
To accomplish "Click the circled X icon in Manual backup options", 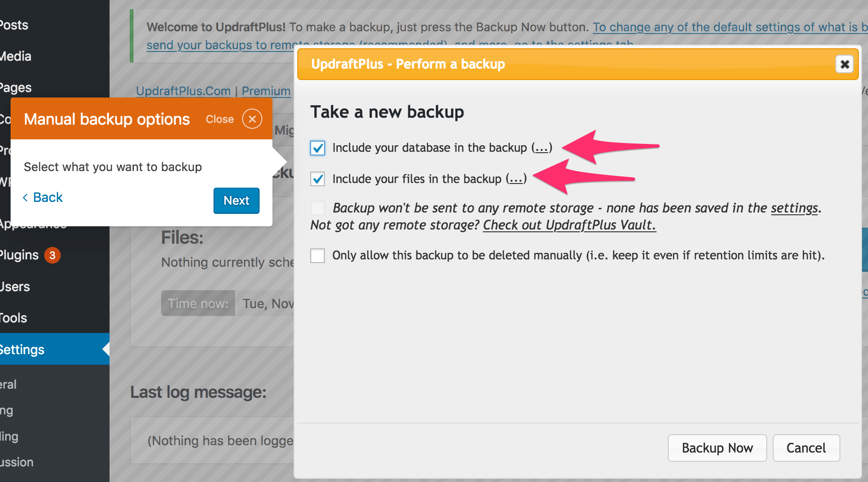I will pos(252,119).
